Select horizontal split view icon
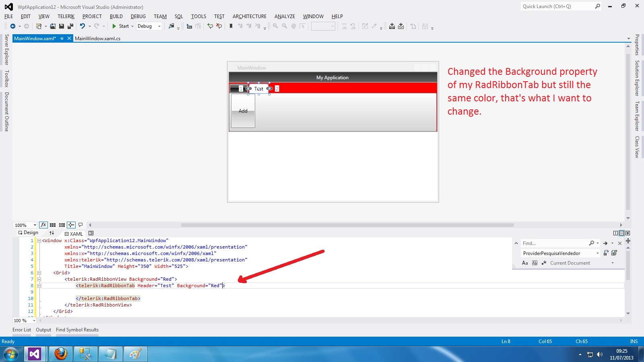This screenshot has height=362, width=644. pos(621,233)
